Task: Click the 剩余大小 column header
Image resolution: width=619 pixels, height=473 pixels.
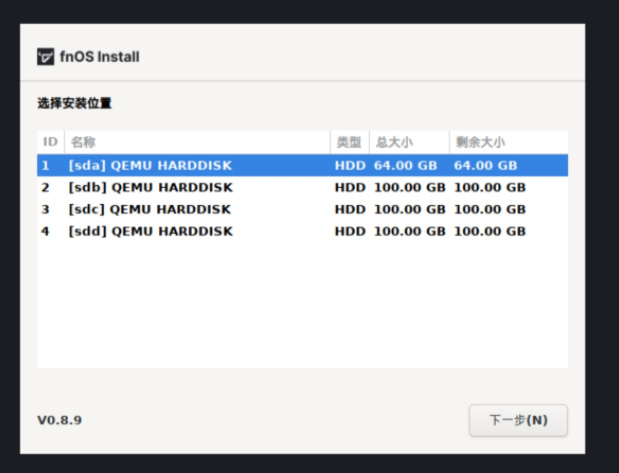Action: click(x=479, y=143)
